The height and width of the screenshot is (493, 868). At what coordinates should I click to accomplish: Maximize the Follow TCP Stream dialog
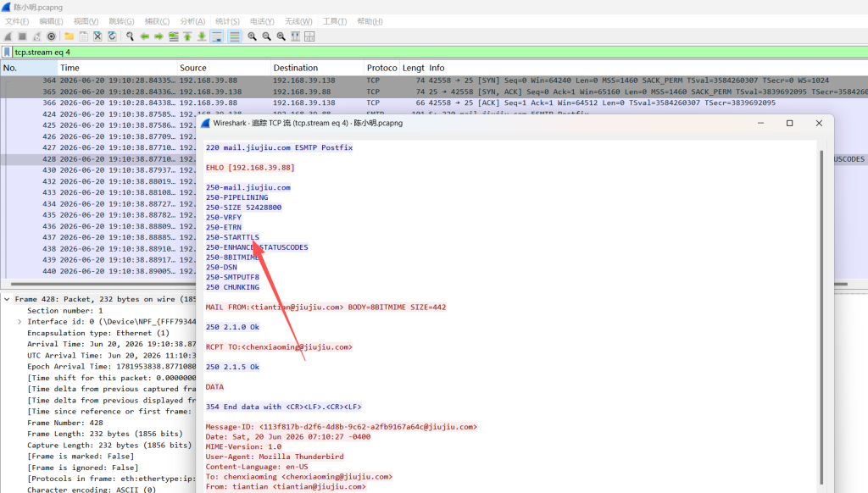(x=790, y=124)
